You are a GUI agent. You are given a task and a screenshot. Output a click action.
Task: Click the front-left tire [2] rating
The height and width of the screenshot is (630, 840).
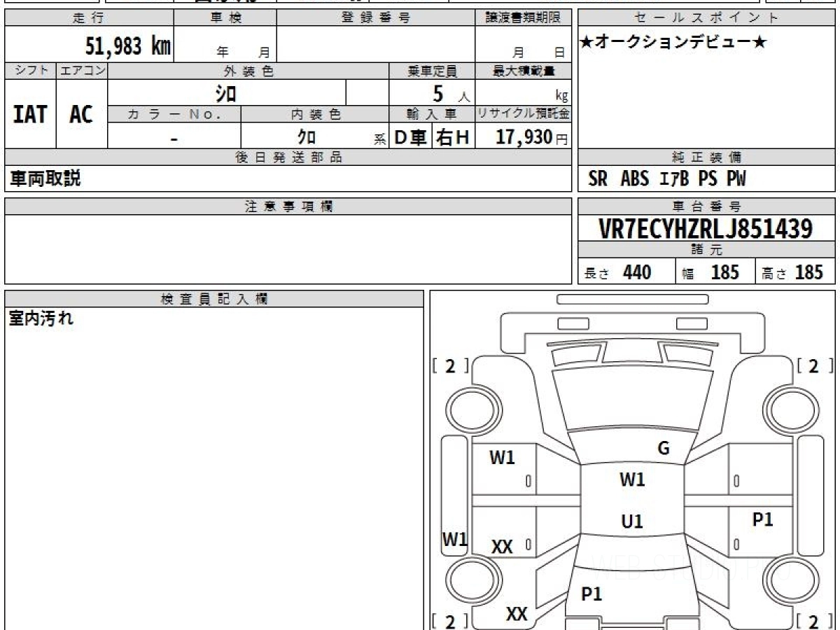(450, 366)
